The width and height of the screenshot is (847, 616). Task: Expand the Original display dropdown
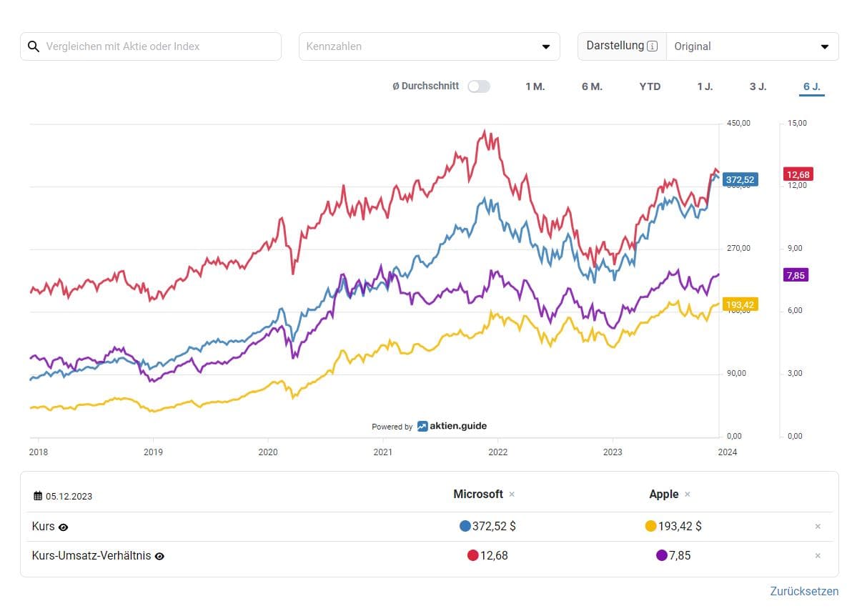point(752,46)
